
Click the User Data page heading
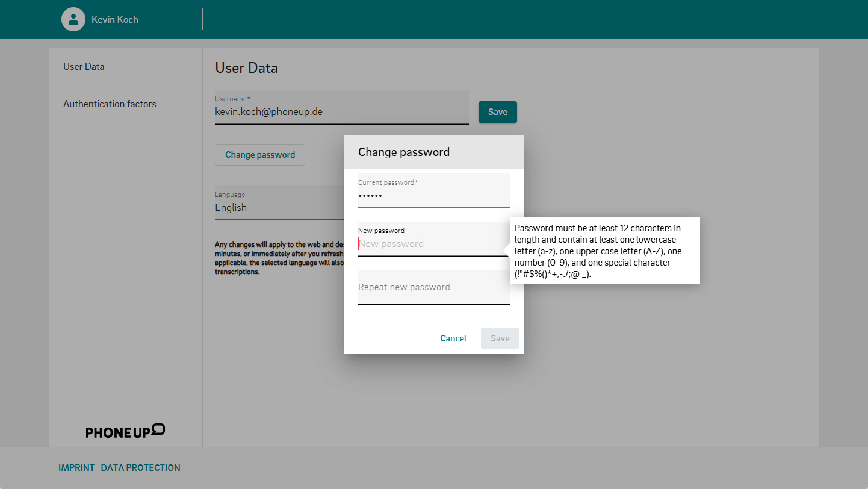coord(246,68)
